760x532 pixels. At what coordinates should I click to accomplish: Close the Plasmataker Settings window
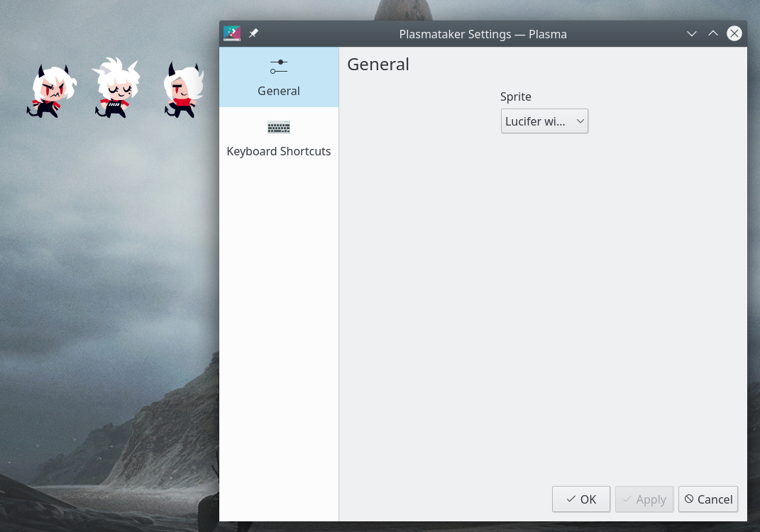pyautogui.click(x=734, y=33)
